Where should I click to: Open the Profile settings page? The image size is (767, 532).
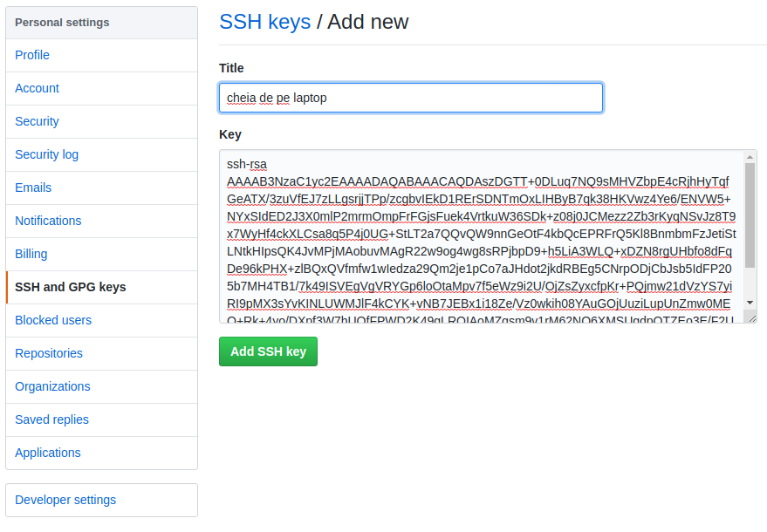click(x=32, y=55)
